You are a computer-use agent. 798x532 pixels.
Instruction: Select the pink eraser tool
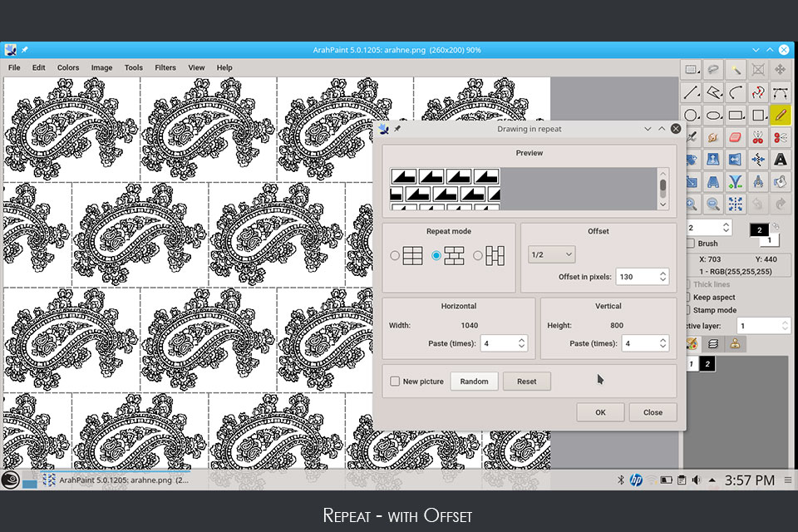pos(736,137)
